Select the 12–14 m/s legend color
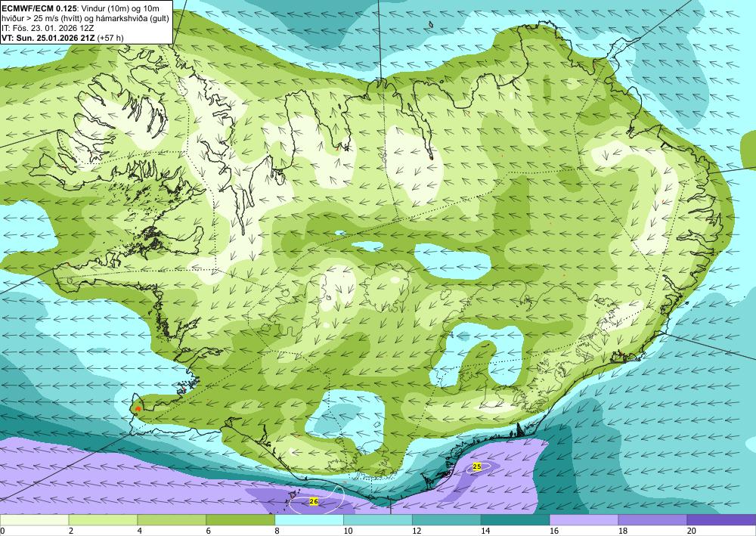The height and width of the screenshot is (536, 756). (x=447, y=520)
